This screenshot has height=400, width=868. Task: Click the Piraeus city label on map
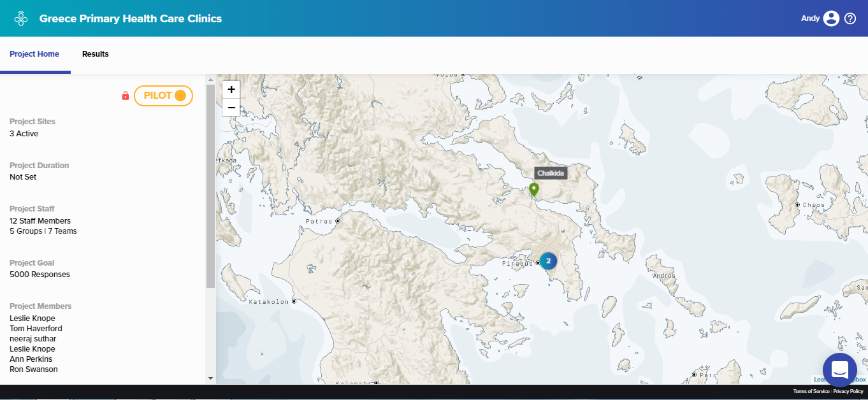pyautogui.click(x=517, y=263)
